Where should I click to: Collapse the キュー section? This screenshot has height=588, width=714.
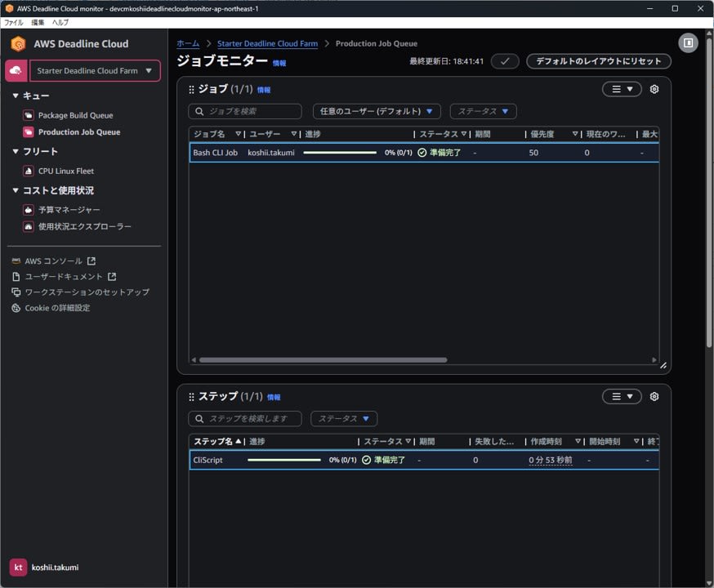[16, 96]
